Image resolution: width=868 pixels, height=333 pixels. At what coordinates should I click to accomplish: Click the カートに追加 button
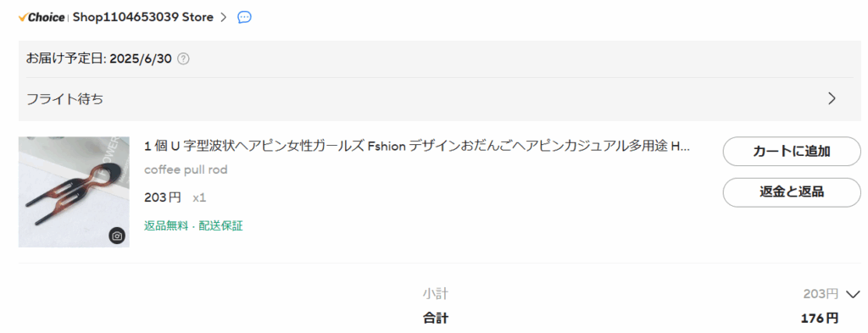pyautogui.click(x=792, y=151)
